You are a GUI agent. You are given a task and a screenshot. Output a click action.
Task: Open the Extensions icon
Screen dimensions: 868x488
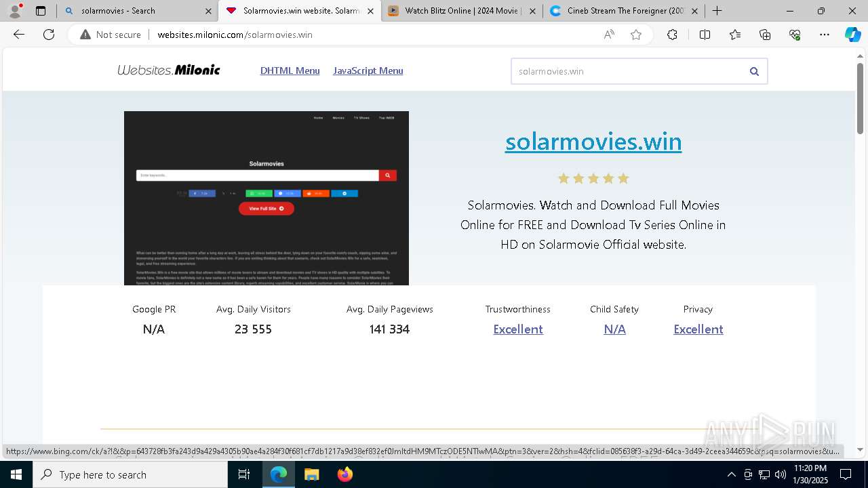tap(672, 35)
